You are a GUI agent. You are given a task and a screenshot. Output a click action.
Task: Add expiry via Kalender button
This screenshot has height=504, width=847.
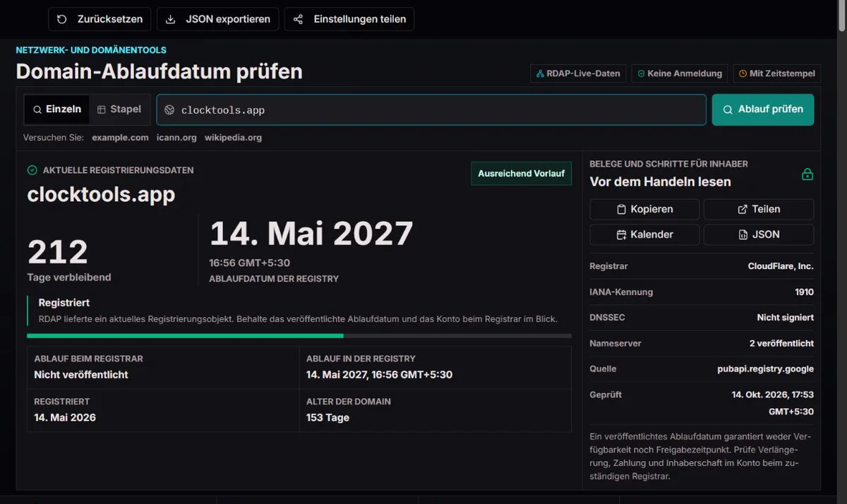(x=644, y=234)
